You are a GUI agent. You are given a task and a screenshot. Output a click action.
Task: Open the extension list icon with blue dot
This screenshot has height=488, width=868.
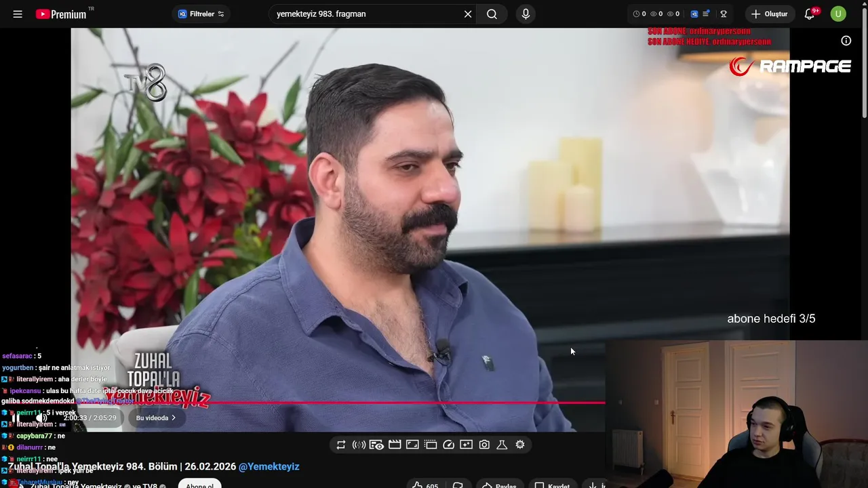(x=707, y=14)
